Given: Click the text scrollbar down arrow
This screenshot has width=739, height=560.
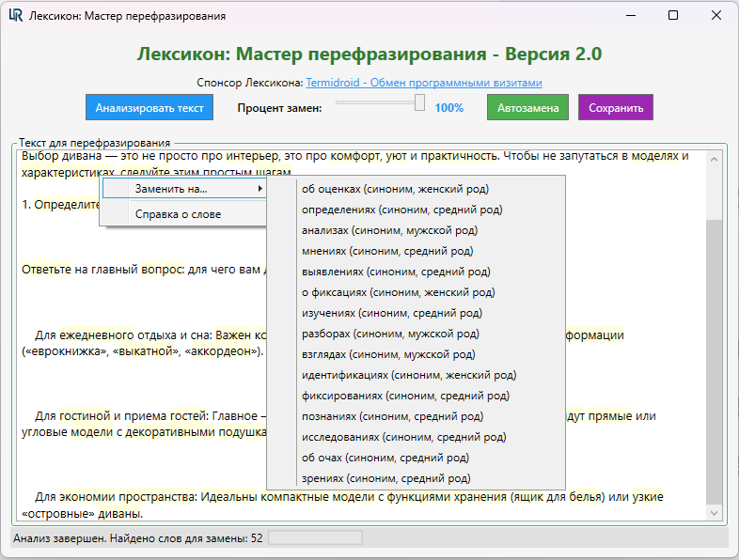Looking at the screenshot, I should coord(714,513).
